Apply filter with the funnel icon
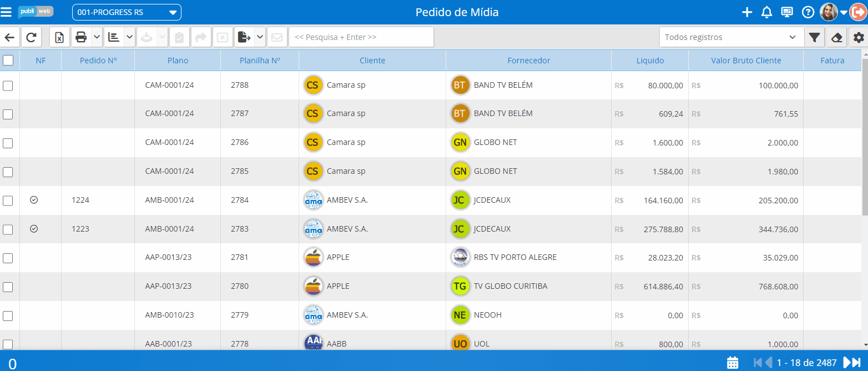 (x=814, y=37)
